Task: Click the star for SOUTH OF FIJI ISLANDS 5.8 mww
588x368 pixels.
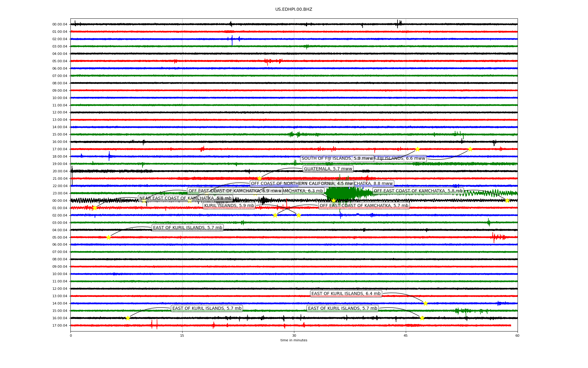Action: tap(417, 149)
